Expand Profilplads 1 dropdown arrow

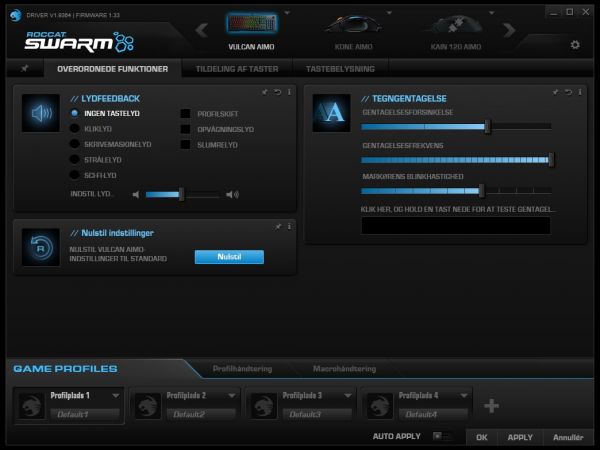(x=116, y=395)
